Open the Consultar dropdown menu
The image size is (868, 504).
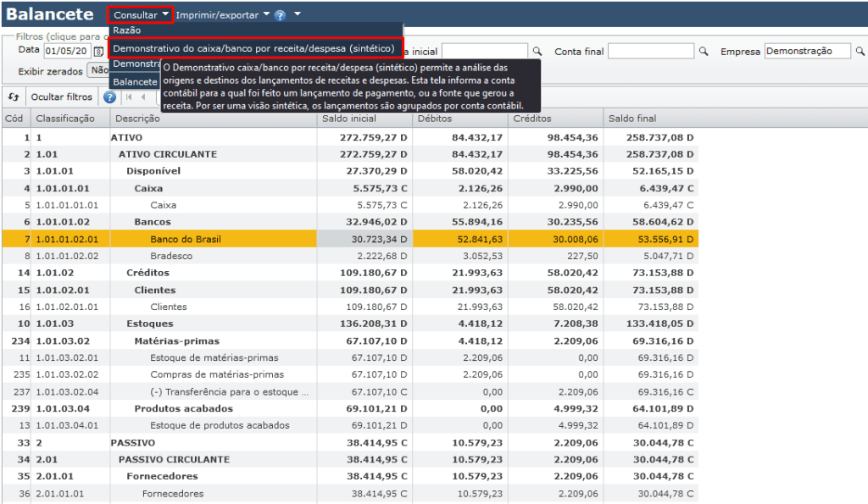[x=142, y=15]
